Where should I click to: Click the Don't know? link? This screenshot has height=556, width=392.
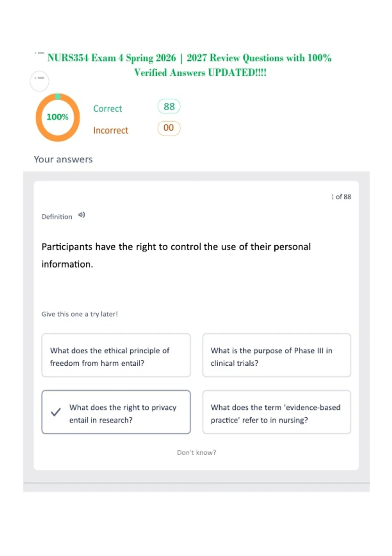pyautogui.click(x=197, y=453)
